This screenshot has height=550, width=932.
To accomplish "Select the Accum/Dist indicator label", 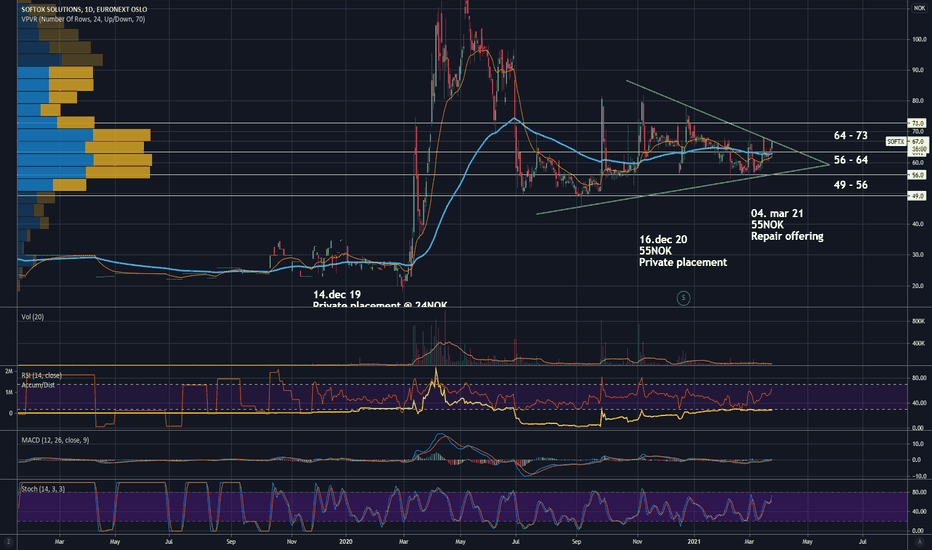I will tap(38, 385).
